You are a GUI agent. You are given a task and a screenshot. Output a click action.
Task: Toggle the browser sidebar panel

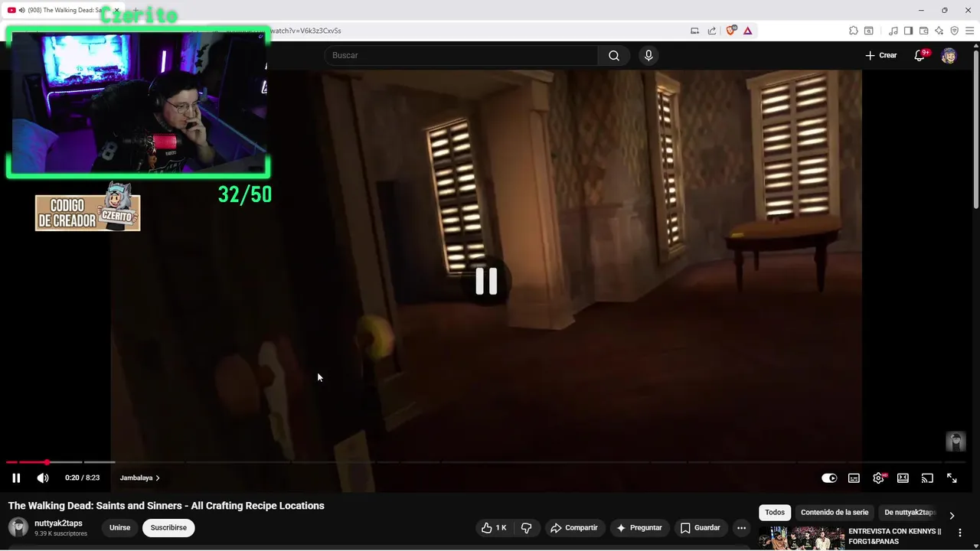tap(908, 31)
